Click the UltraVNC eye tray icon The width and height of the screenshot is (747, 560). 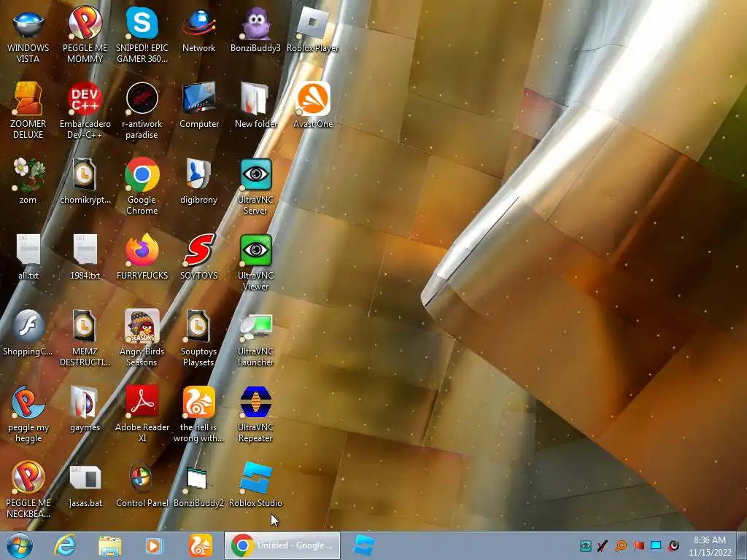586,546
